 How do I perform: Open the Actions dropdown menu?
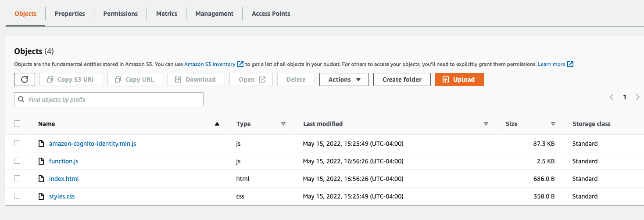pos(344,79)
